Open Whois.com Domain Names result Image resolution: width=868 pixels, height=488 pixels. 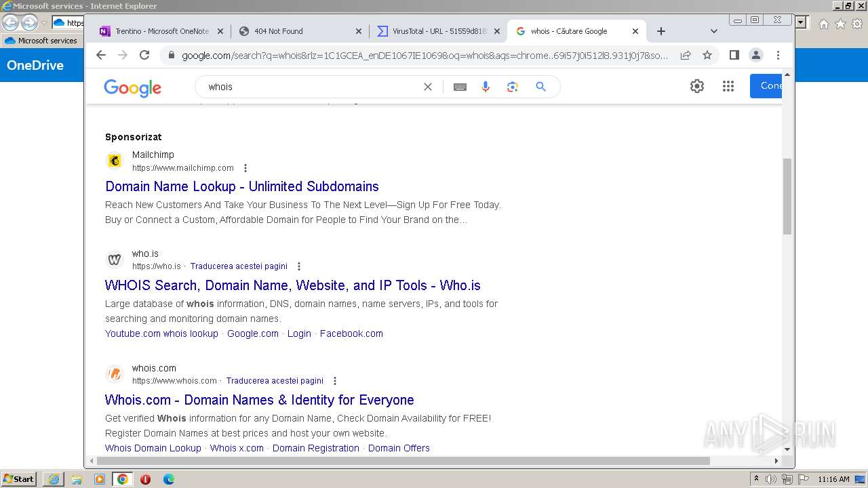click(260, 400)
